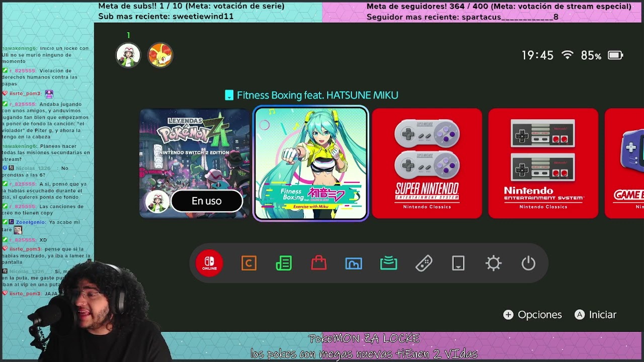Open the orange GameChat icon
The image size is (644, 362).
[249, 263]
